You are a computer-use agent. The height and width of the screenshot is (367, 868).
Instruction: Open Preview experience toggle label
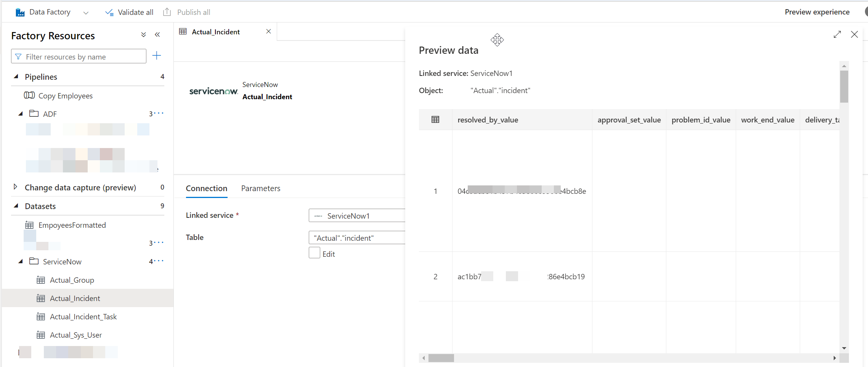click(x=817, y=12)
